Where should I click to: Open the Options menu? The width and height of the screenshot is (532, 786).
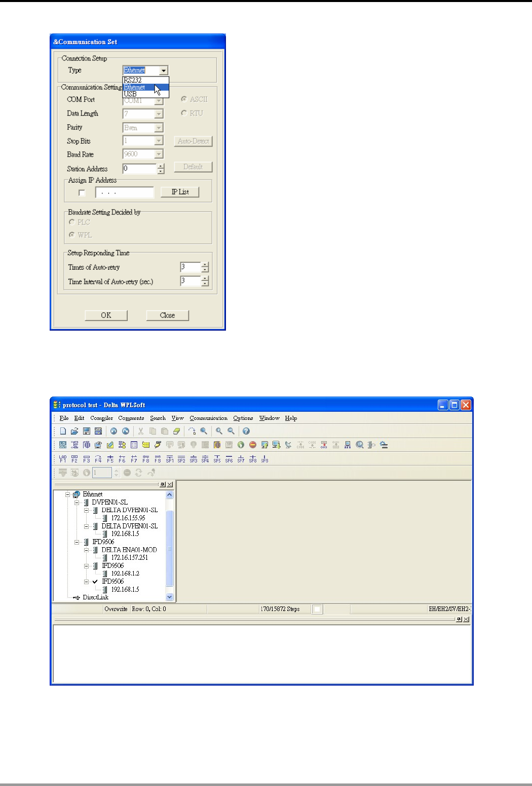coord(243,418)
